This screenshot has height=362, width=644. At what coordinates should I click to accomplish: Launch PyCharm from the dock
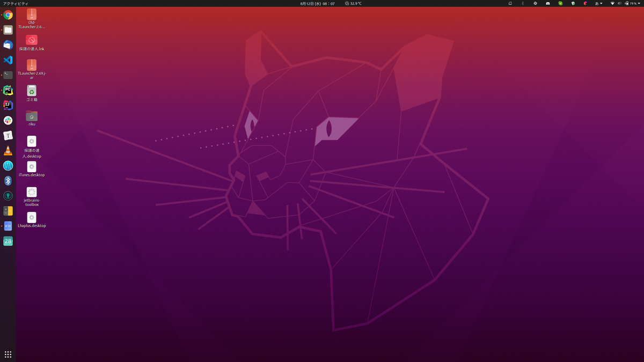click(x=8, y=90)
